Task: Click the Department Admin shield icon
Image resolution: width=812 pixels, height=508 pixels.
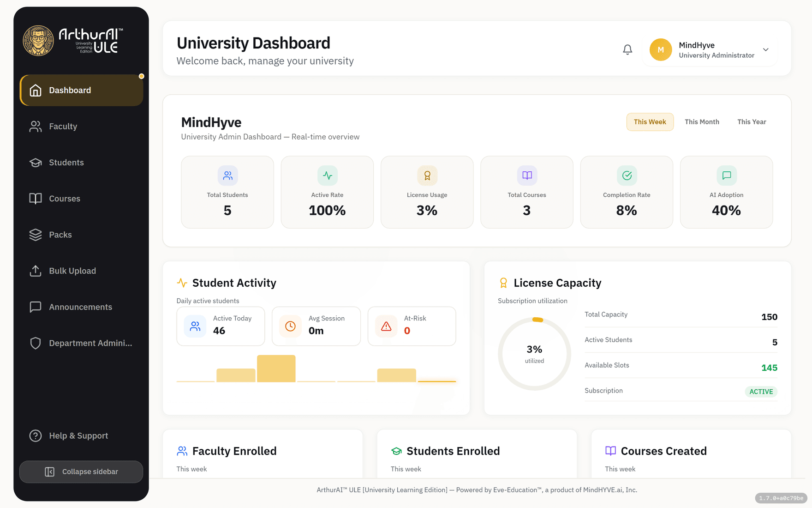Action: (36, 343)
